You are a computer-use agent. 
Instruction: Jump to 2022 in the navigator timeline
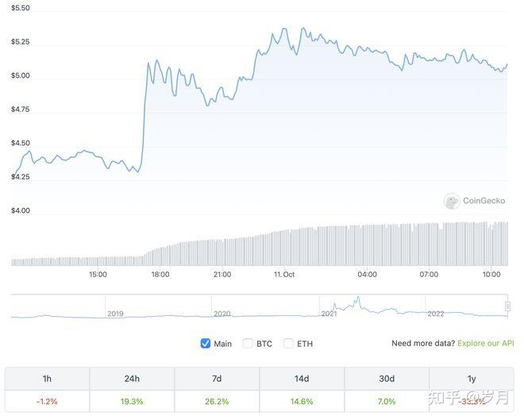pyautogui.click(x=436, y=314)
